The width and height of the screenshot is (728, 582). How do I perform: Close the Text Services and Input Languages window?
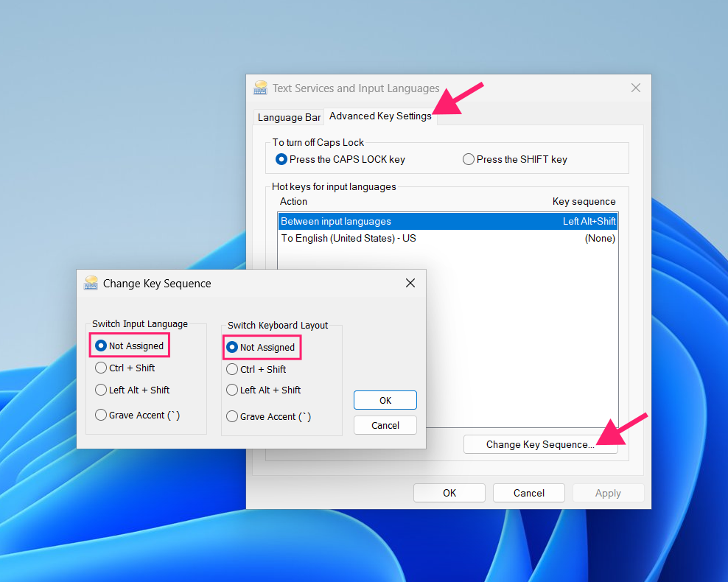(636, 88)
